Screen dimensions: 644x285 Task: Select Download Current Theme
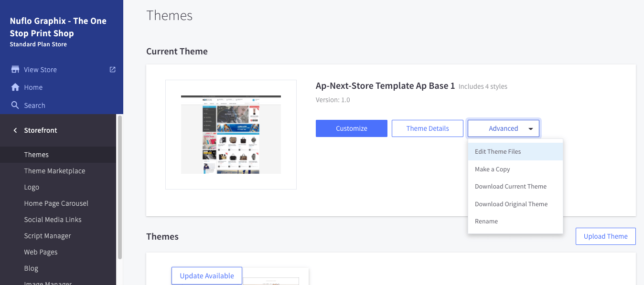pos(515,186)
